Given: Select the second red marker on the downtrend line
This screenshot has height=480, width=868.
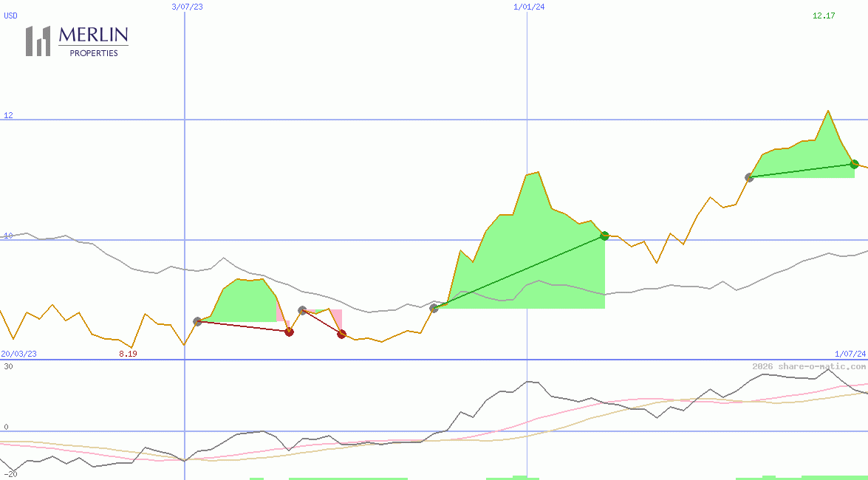Looking at the screenshot, I should (342, 334).
